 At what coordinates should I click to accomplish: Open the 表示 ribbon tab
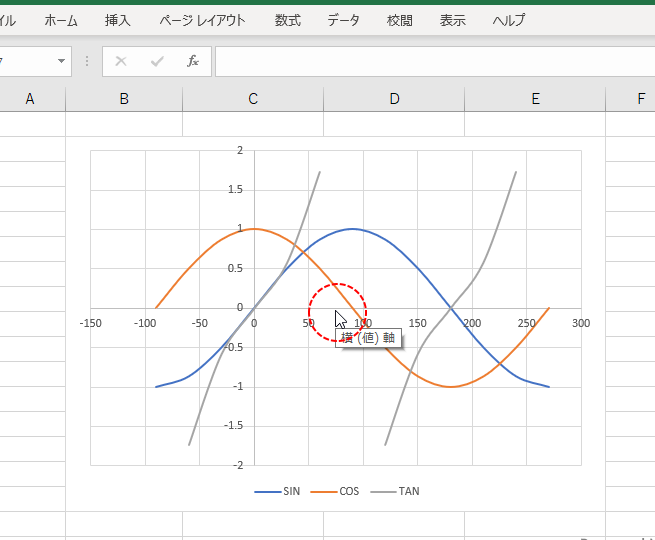(452, 20)
